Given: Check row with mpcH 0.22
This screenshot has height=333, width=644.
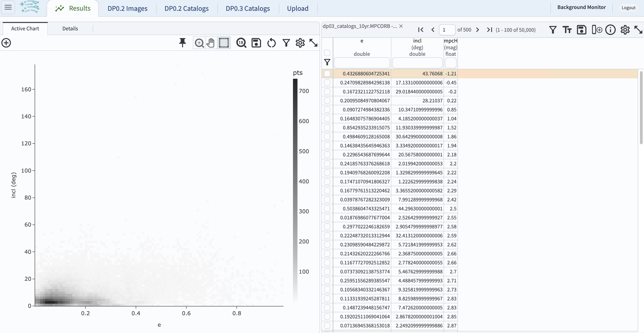Looking at the screenshot, I should (327, 101).
